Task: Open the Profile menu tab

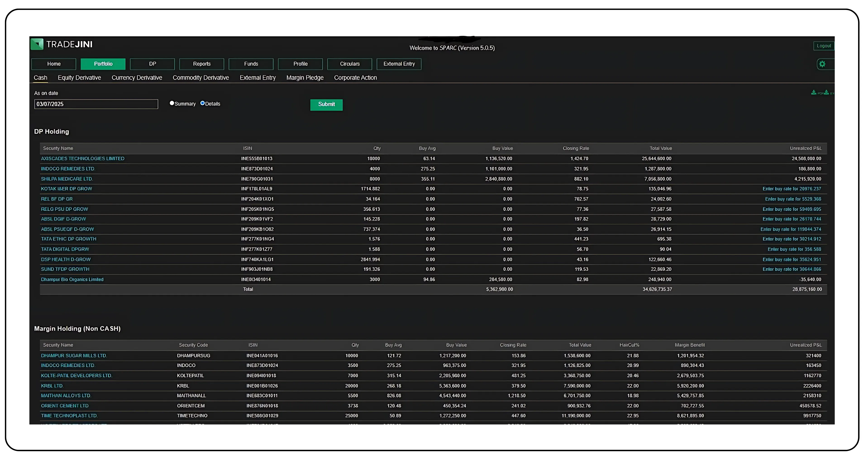Action: click(x=300, y=64)
